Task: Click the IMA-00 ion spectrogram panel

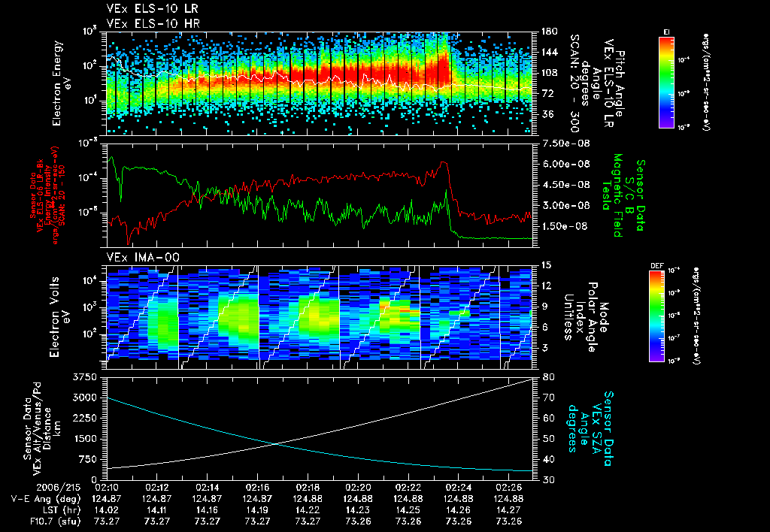Action: 320,317
